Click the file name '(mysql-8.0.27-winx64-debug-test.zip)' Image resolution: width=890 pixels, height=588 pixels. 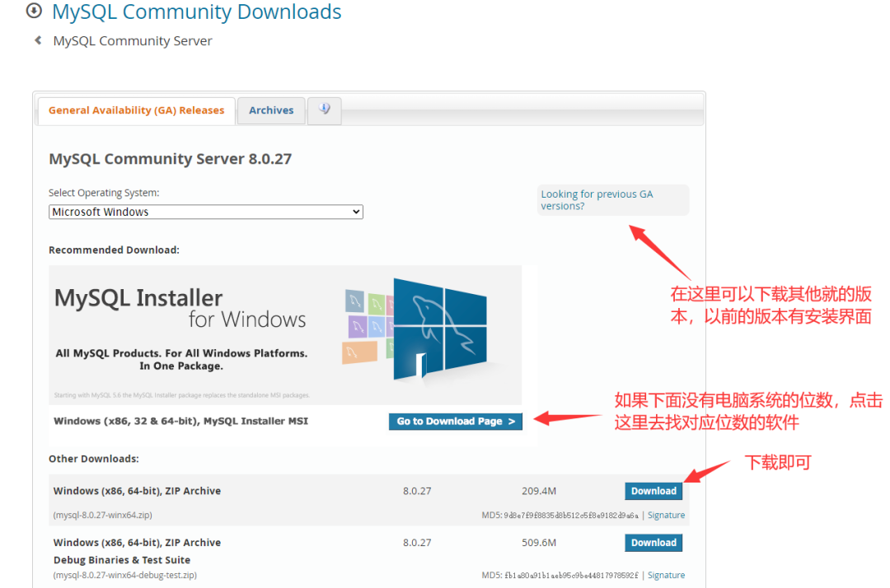125,575
